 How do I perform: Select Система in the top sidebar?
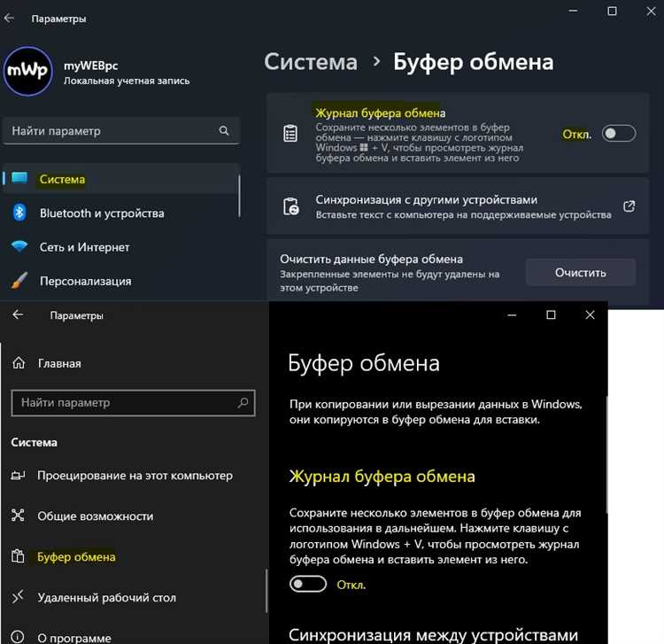click(x=121, y=179)
